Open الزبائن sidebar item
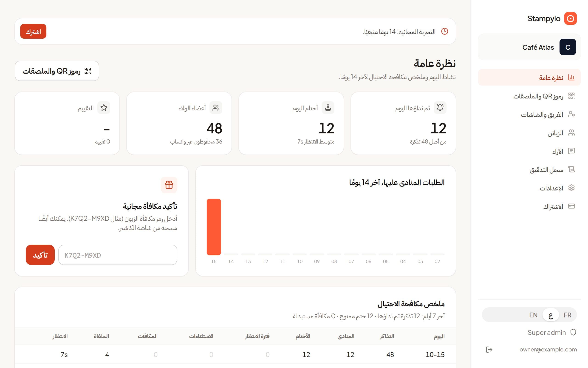This screenshot has width=588, height=368. coord(529,133)
